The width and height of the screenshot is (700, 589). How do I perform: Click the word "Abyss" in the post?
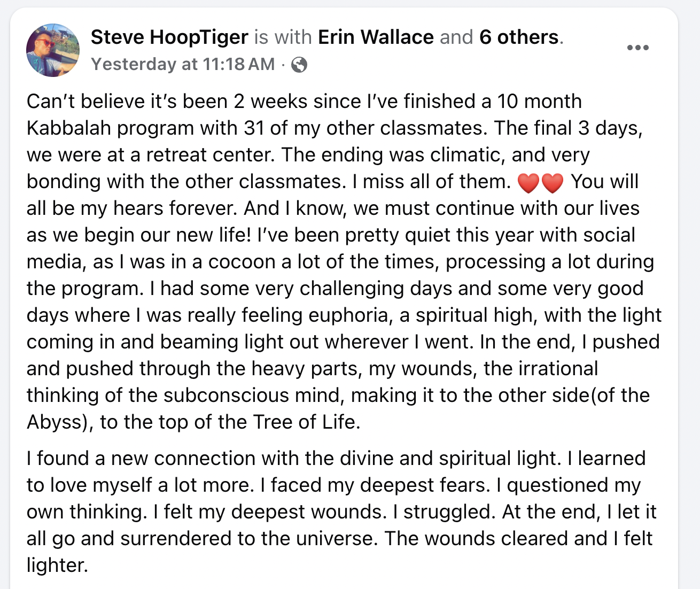pos(53,422)
